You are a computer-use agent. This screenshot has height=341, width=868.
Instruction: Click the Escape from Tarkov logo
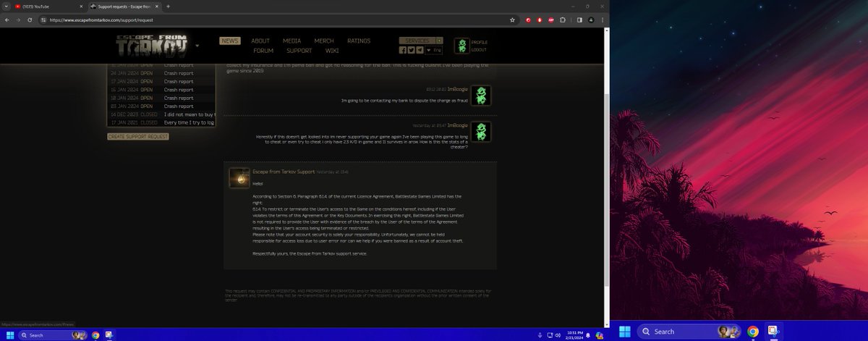[x=153, y=46]
